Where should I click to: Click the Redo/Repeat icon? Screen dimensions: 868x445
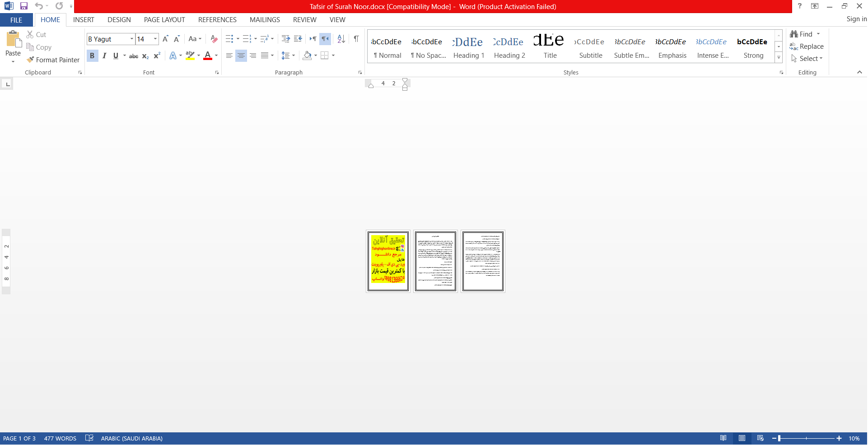coord(59,6)
